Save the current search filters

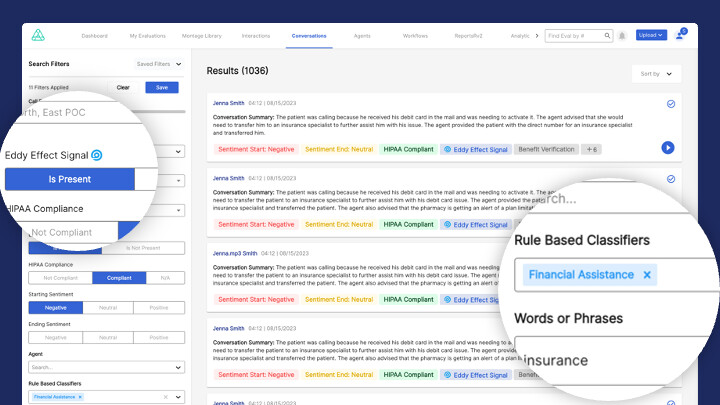[162, 87]
